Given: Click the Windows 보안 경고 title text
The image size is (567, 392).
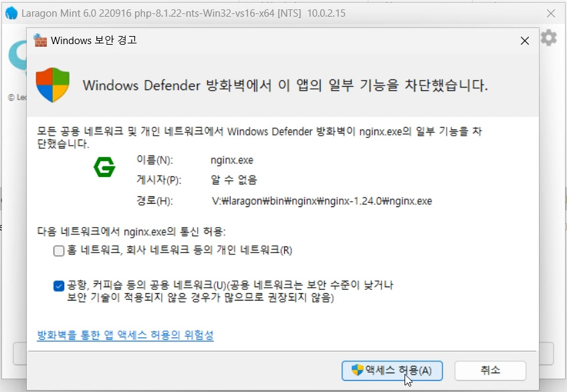Looking at the screenshot, I should pyautogui.click(x=94, y=40).
